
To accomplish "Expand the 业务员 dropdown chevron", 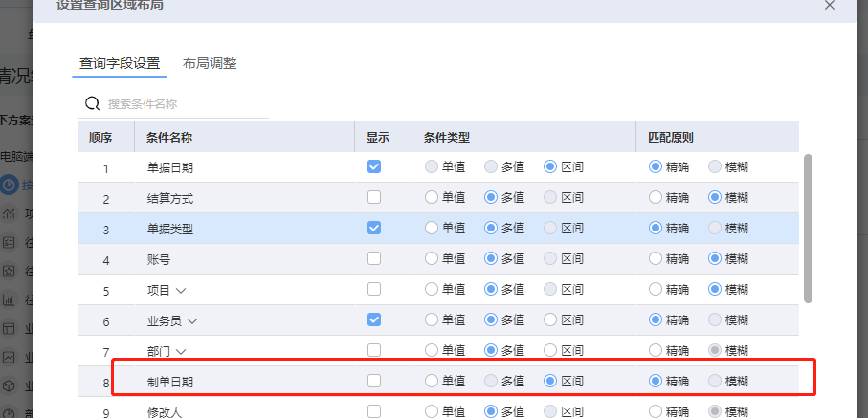I will (x=192, y=321).
